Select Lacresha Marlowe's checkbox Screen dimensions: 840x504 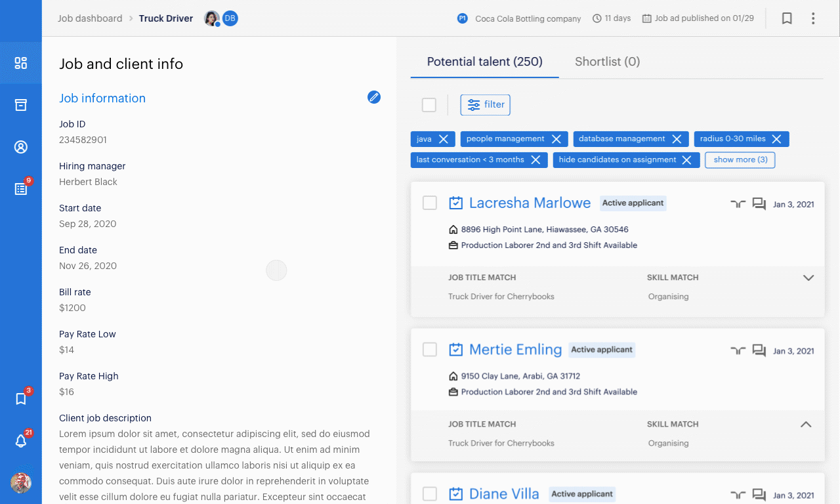coord(430,203)
